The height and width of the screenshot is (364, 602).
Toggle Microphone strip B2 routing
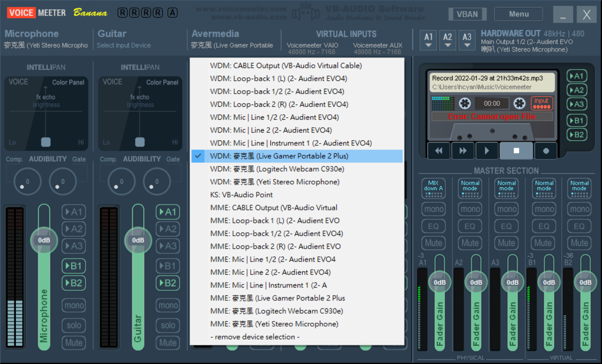[74, 283]
